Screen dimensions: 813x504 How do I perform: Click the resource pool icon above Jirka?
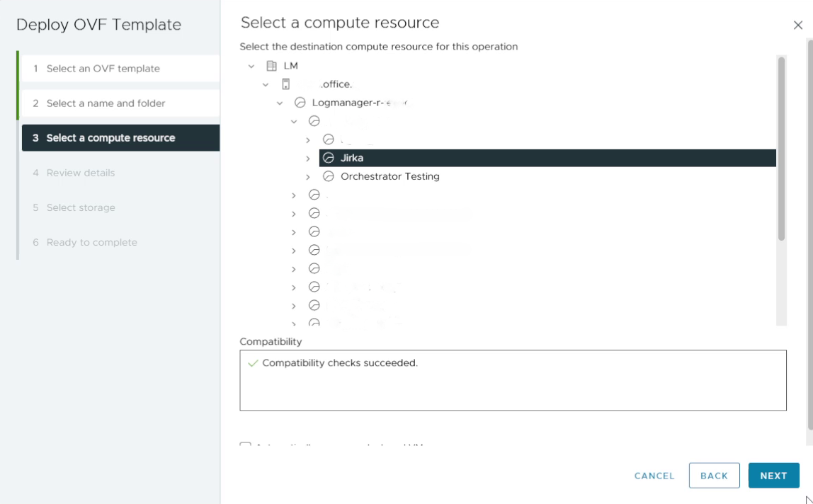[329, 139]
